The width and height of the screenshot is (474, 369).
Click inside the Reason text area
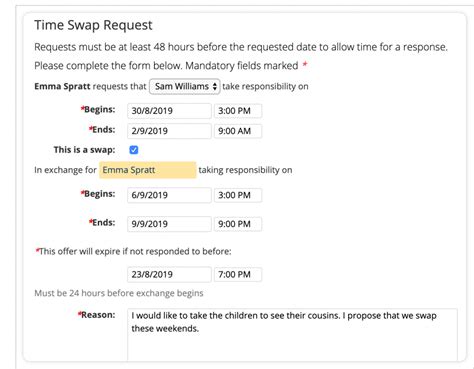(292, 335)
